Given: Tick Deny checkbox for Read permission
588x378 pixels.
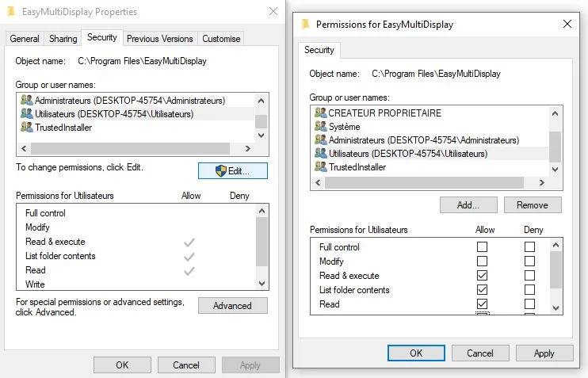Looking at the screenshot, I should point(529,304).
